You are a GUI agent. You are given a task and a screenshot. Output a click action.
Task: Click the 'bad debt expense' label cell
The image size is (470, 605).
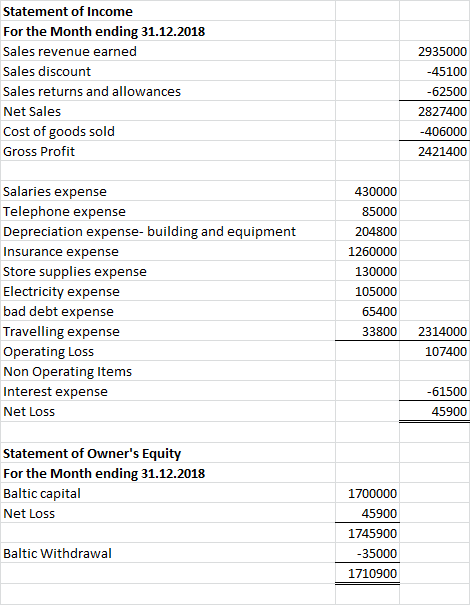[x=168, y=311]
